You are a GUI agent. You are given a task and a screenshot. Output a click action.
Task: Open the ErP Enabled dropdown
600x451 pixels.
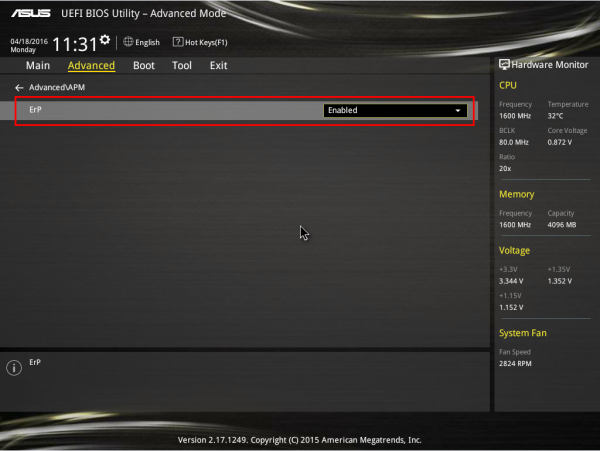(395, 110)
